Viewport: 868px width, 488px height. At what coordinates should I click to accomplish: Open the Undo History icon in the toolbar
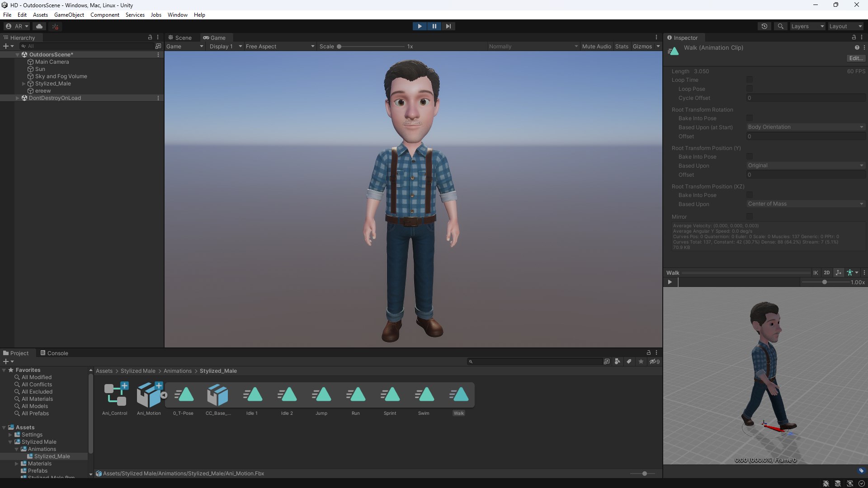point(764,26)
